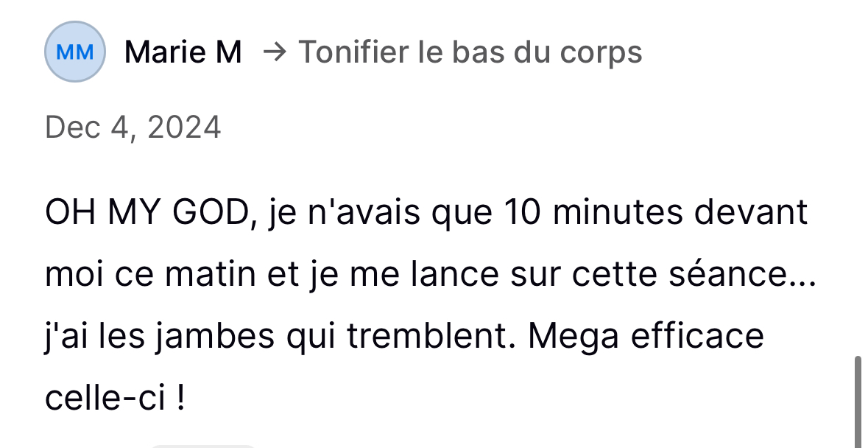Open the "Tonifier le bas du corps" link

click(x=470, y=52)
